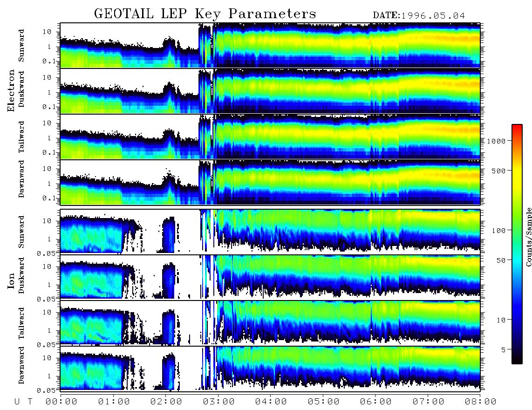The height and width of the screenshot is (410, 532).
Task: Click the title "GEOTAIL LEP Key Parameters"
Action: click(x=205, y=14)
